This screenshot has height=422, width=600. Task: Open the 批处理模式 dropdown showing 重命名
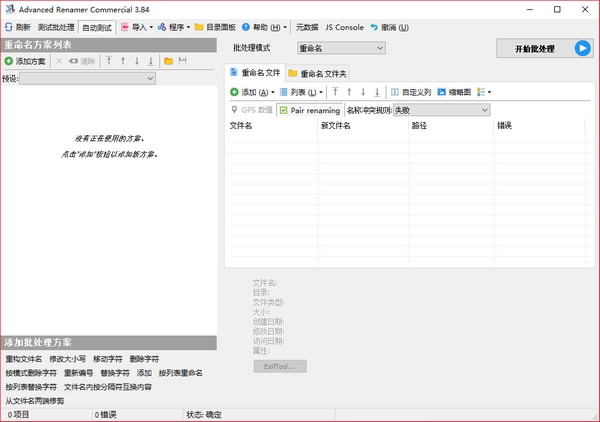[x=341, y=47]
